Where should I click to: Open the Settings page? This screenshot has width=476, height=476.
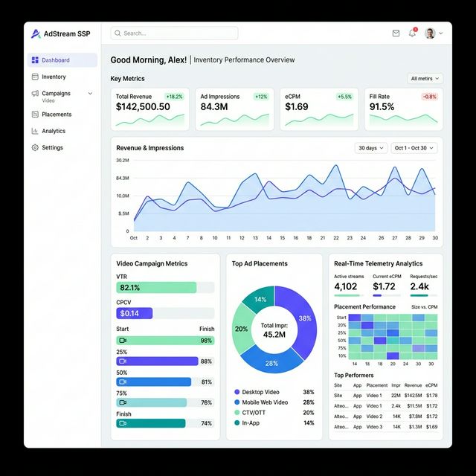click(52, 147)
